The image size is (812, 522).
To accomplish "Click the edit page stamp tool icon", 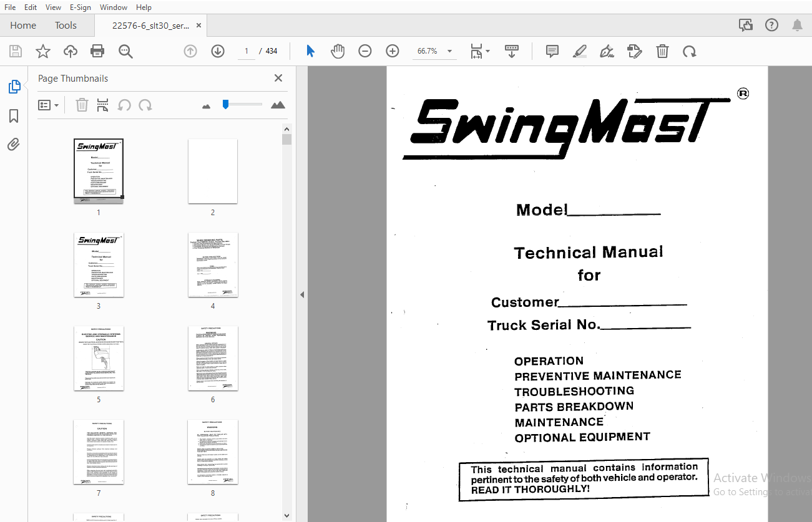I will [x=635, y=51].
